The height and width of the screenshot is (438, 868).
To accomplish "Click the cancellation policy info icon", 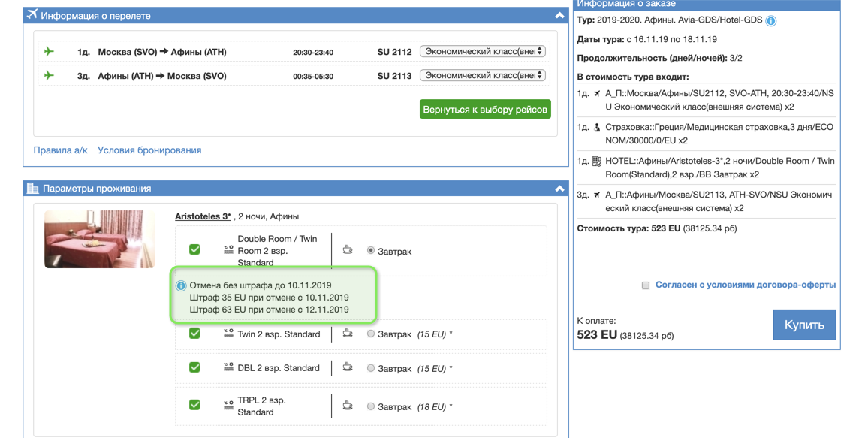I will [x=181, y=286].
